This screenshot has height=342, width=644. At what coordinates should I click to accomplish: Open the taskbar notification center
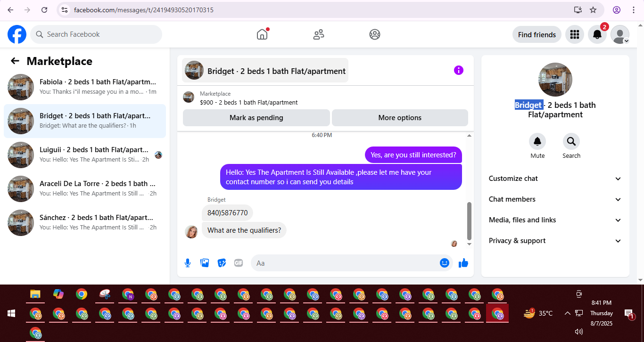pos(629,314)
